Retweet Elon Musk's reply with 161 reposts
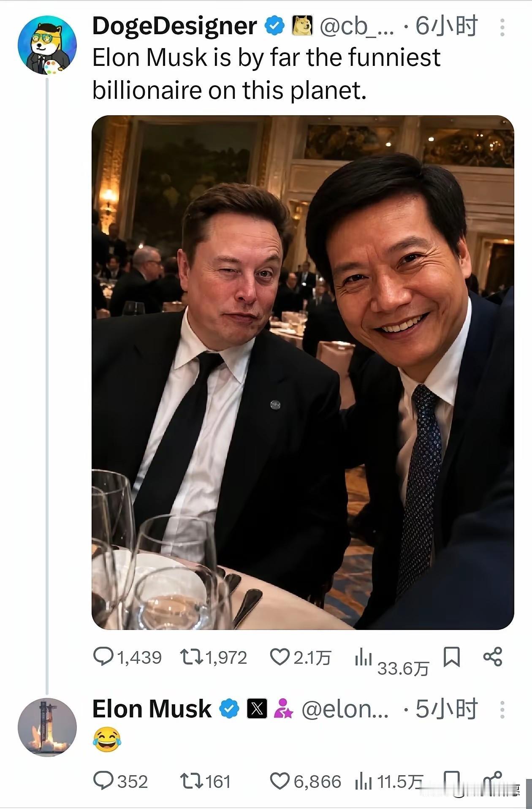Screen dimensions: 532x809 pyautogui.click(x=205, y=782)
